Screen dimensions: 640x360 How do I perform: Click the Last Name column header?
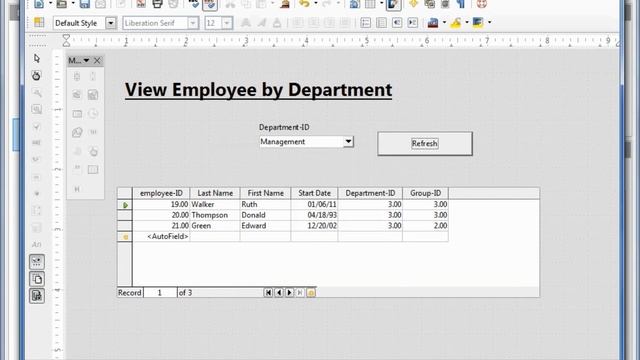[x=215, y=193]
